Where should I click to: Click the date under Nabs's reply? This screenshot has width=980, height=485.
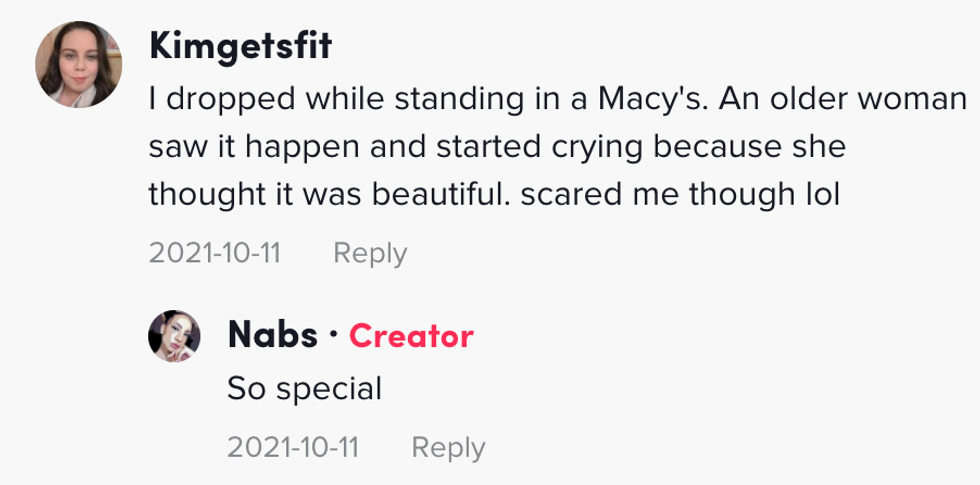tap(293, 447)
